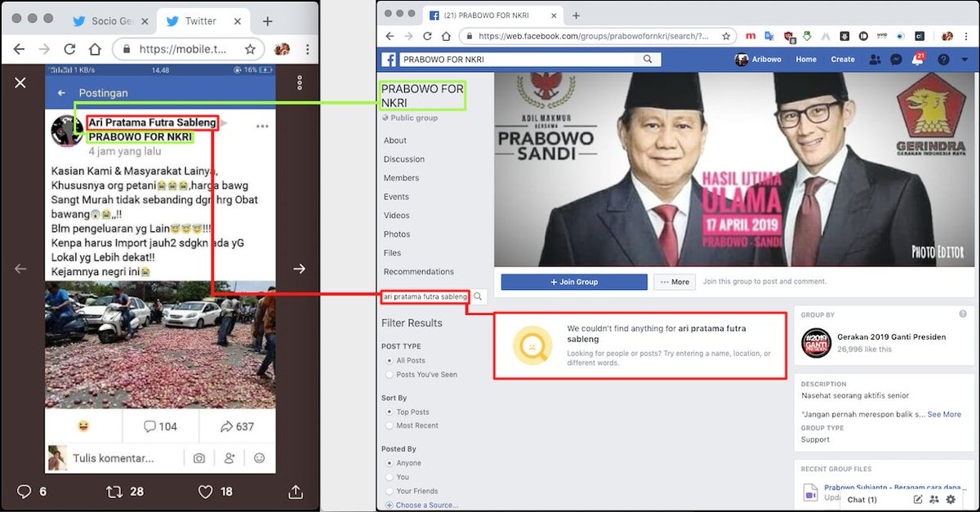This screenshot has height=512, width=980.
Task: Open Discussion in the group sidebar
Action: (404, 159)
